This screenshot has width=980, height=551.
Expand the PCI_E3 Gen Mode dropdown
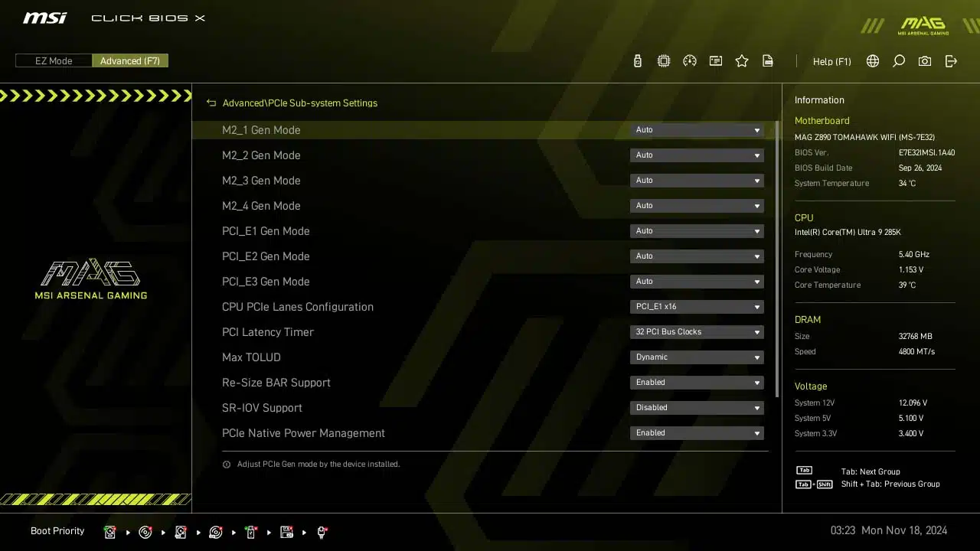(x=697, y=282)
